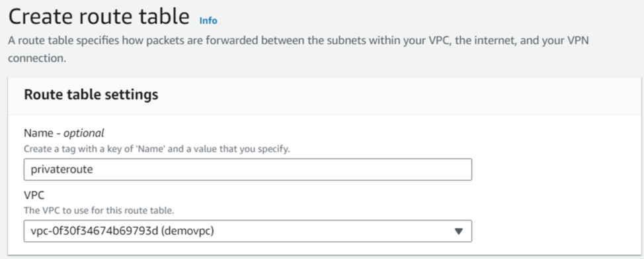Open the VPC selection dropdown
The height and width of the screenshot is (259, 644).
point(248,231)
